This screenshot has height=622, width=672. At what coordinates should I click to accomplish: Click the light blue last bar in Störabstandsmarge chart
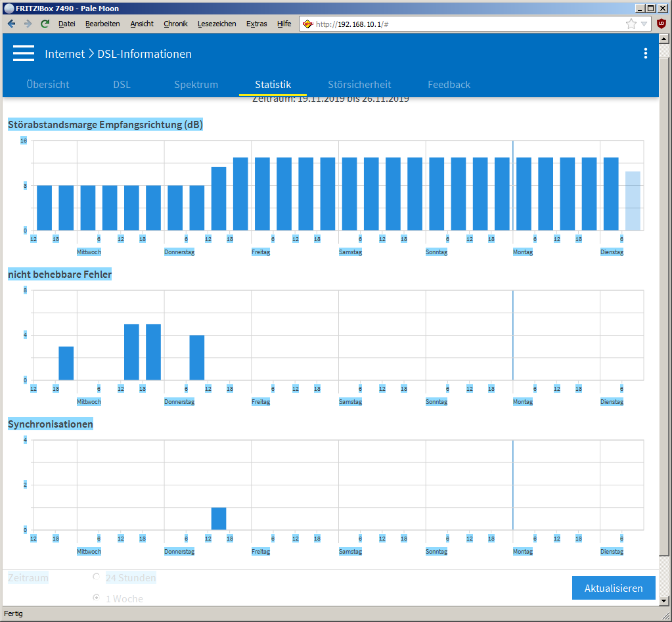pyautogui.click(x=633, y=201)
